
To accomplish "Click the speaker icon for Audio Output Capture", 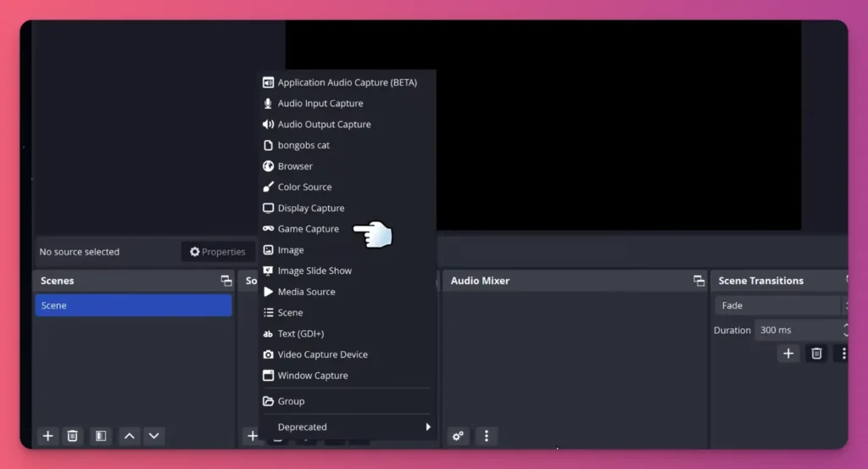I will 268,125.
